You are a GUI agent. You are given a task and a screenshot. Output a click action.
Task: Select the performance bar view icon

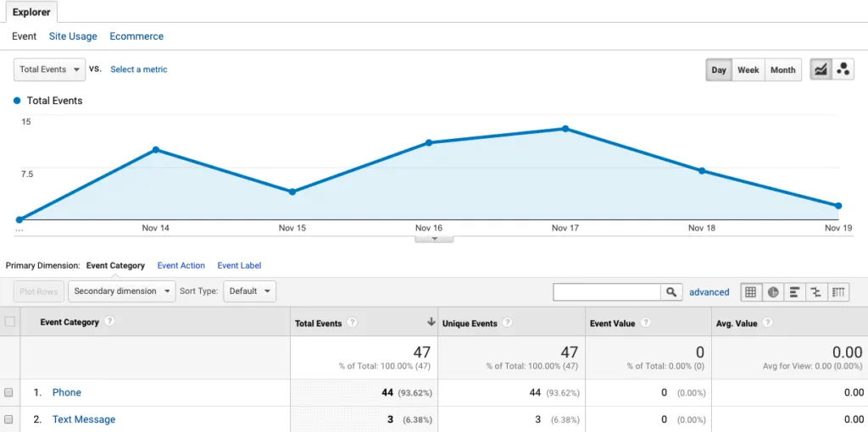(795, 292)
